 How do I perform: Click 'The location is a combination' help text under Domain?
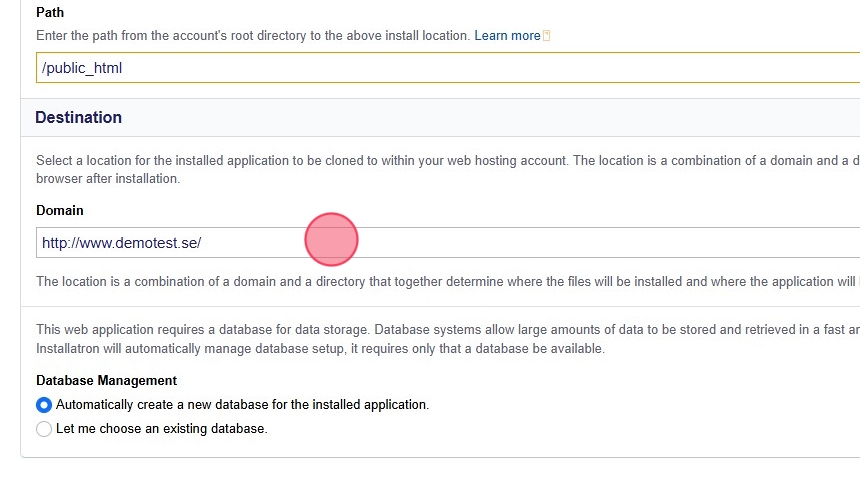(300, 282)
